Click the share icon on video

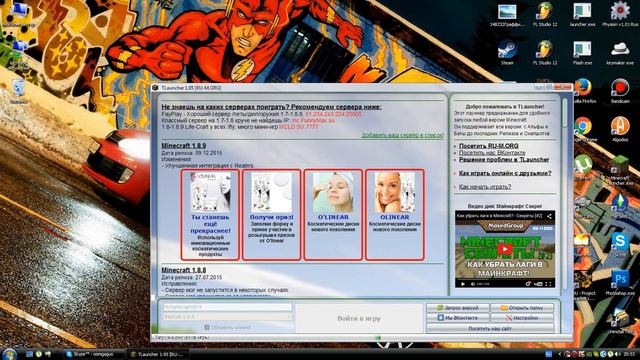(549, 216)
